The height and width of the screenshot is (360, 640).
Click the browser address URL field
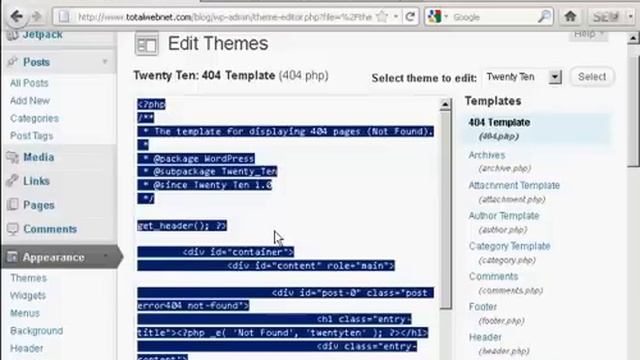(x=224, y=17)
